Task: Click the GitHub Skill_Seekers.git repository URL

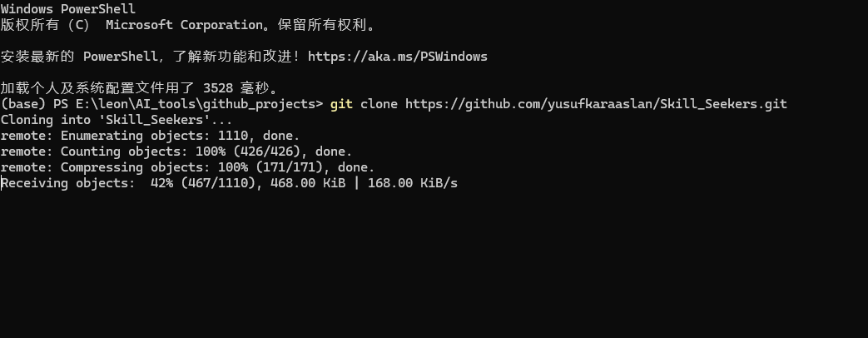Action: (596, 104)
